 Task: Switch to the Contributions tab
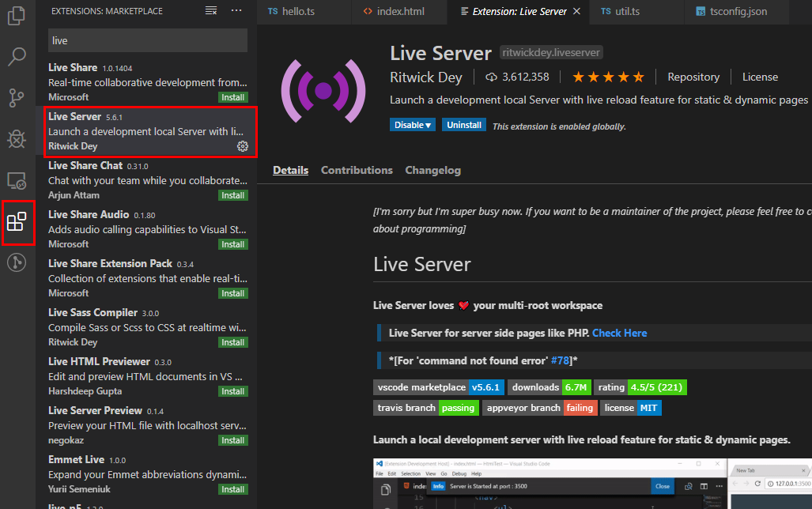pyautogui.click(x=357, y=171)
